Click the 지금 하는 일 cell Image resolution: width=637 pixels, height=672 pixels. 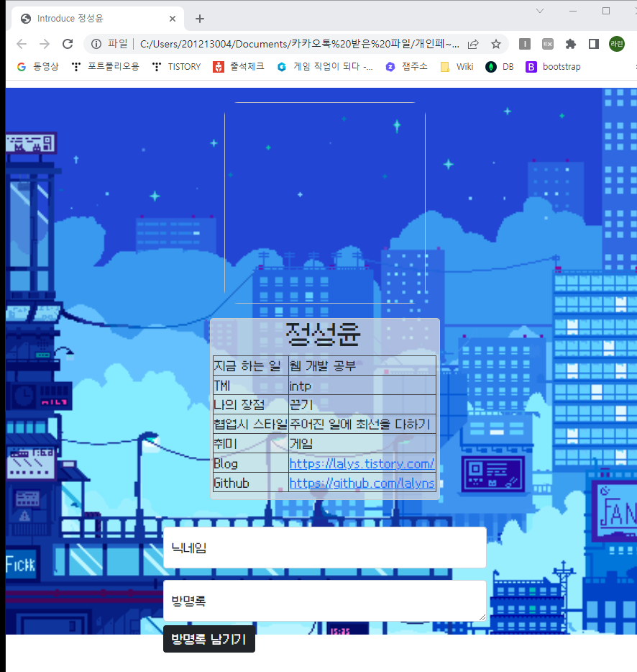(251, 366)
